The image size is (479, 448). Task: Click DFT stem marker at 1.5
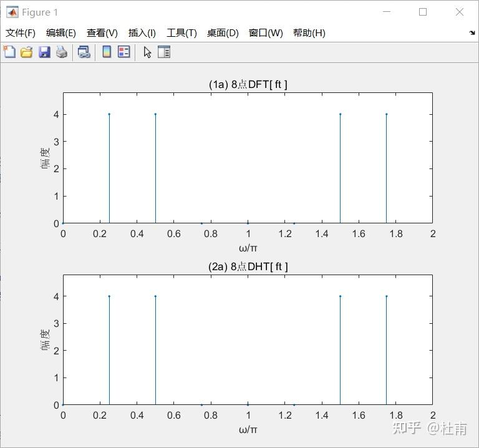341,114
